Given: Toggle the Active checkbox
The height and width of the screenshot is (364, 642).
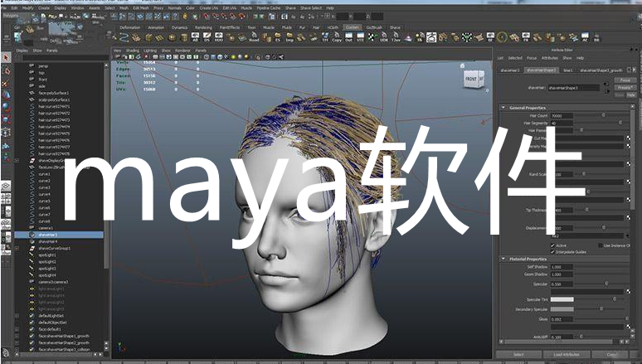Looking at the screenshot, I should (x=552, y=245).
